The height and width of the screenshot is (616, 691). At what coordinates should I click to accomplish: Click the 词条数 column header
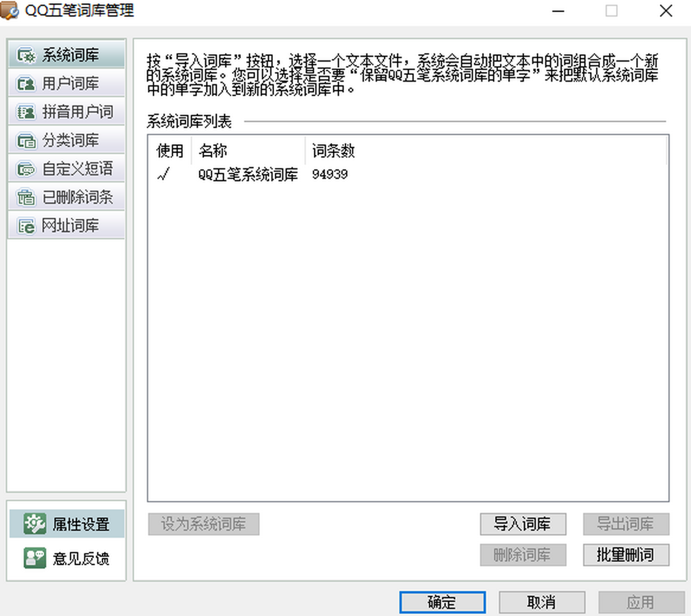333,151
